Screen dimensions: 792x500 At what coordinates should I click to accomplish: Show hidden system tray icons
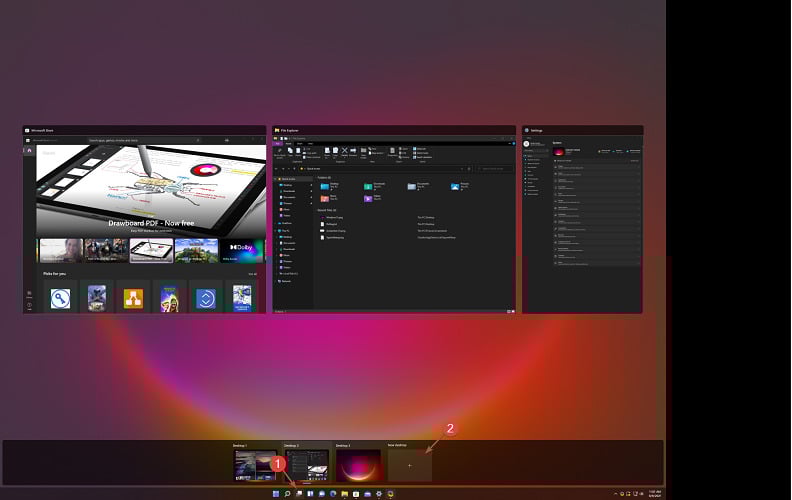615,494
